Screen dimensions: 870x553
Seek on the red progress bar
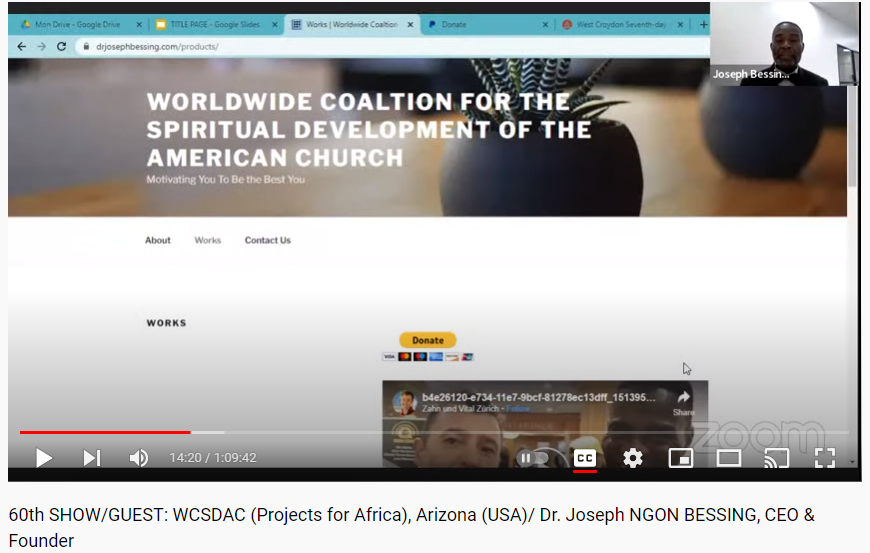point(105,432)
